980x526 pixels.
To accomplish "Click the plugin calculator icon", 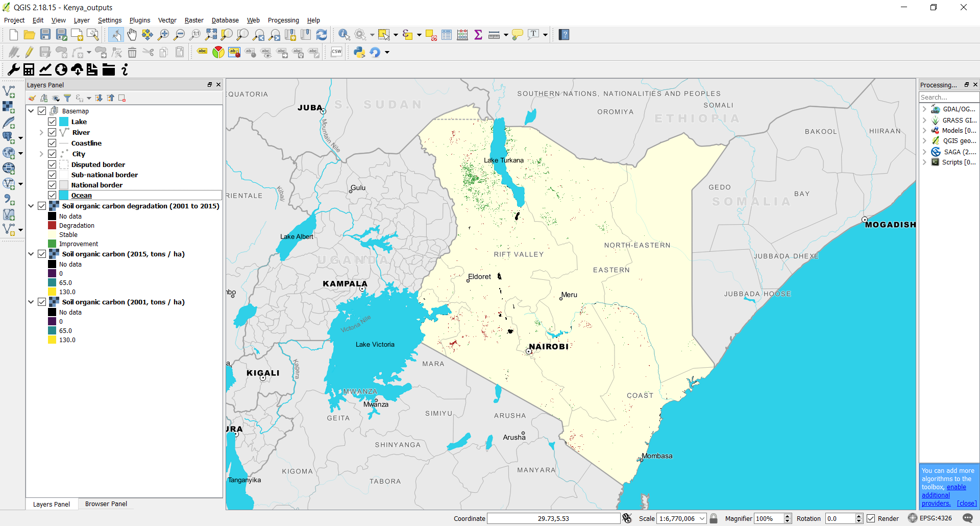I will click(x=29, y=69).
